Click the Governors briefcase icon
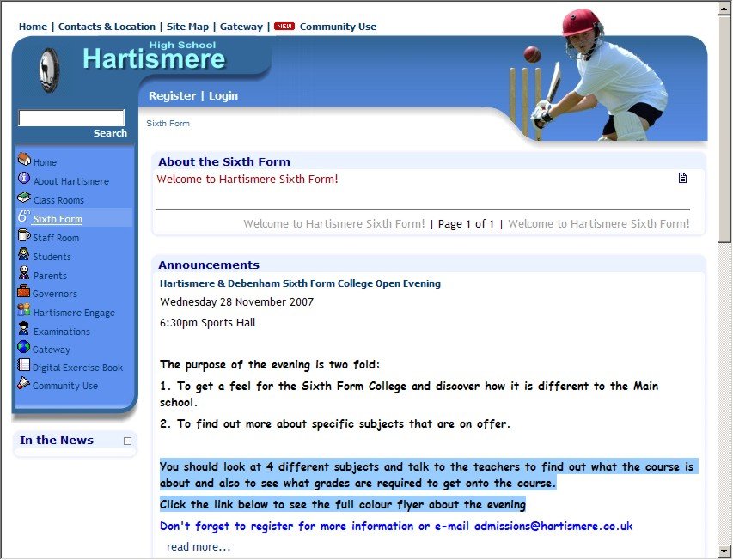This screenshot has width=733, height=560. [x=24, y=292]
